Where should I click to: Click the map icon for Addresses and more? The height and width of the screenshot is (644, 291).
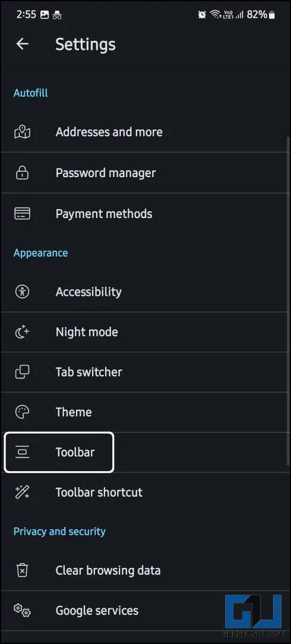point(22,132)
